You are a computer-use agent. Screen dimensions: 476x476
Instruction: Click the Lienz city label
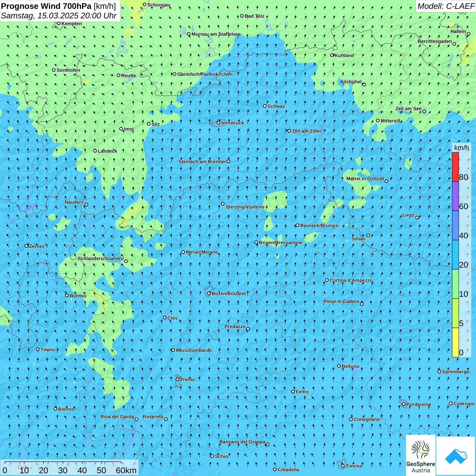[408, 215]
